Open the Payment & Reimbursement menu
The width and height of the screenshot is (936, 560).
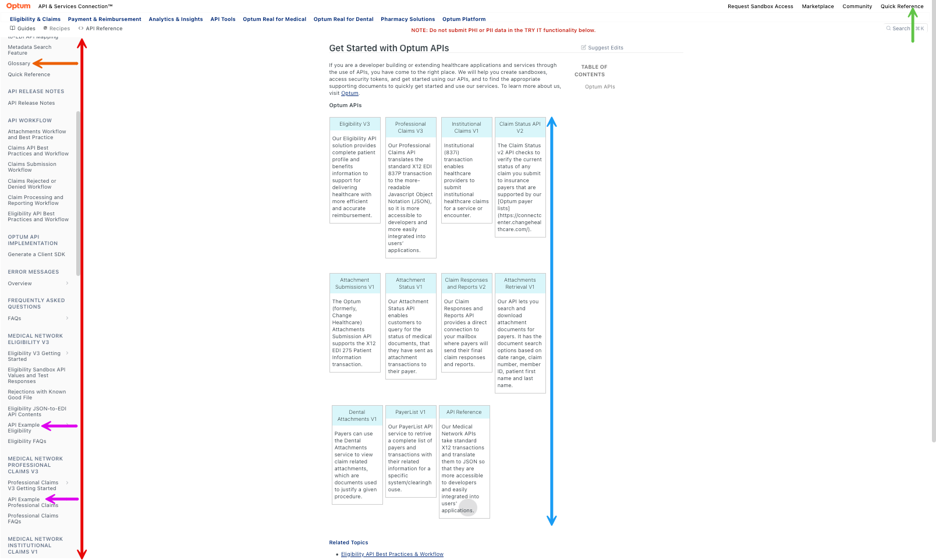[105, 19]
